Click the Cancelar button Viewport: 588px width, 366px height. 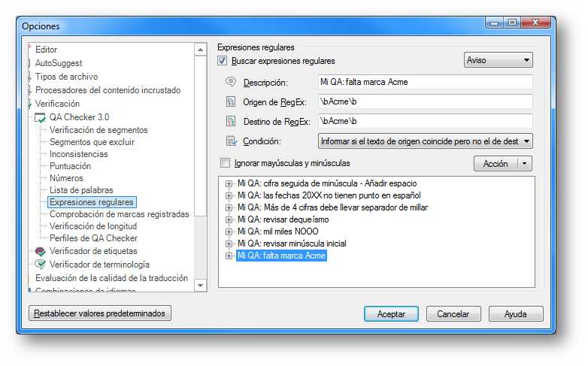click(453, 314)
